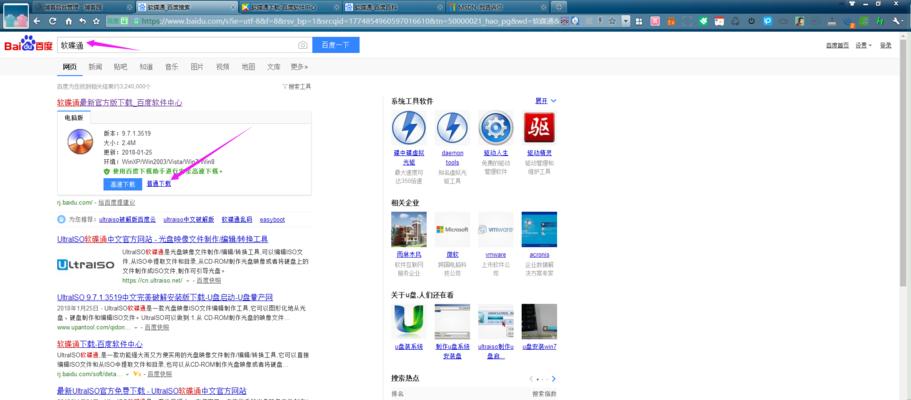The image size is (911, 400).
Task: Click the undo closed tab arrow icon
Action: point(82,21)
